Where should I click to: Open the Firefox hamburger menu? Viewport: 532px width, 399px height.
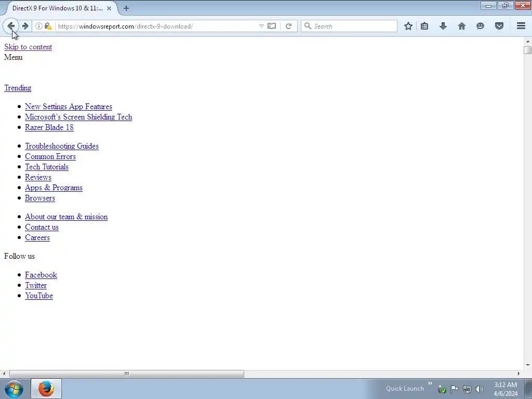[521, 26]
